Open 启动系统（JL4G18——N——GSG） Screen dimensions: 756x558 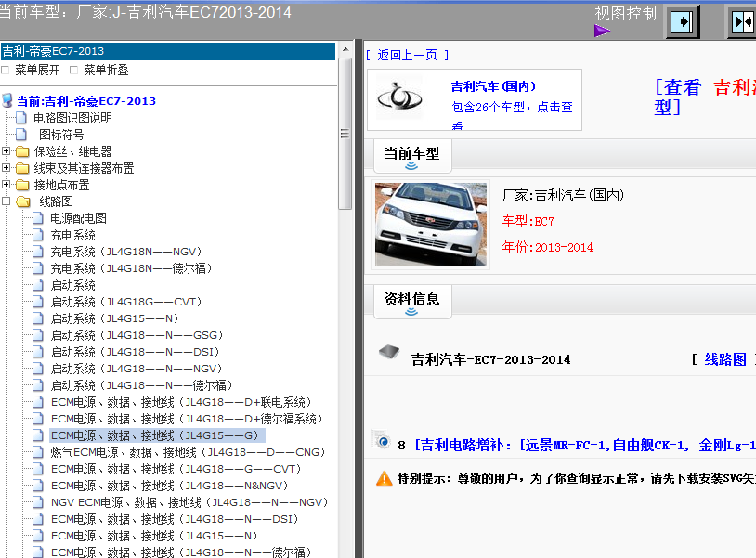tap(137, 335)
